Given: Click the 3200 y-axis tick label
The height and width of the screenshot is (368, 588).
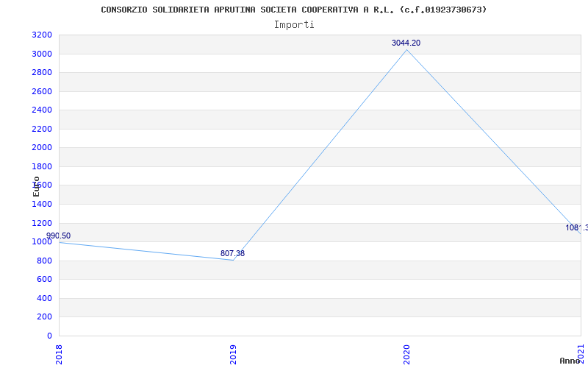Looking at the screenshot, I should point(42,35).
